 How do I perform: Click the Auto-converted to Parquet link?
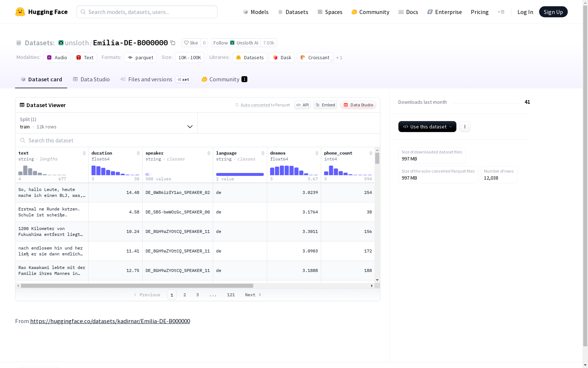(255, 105)
